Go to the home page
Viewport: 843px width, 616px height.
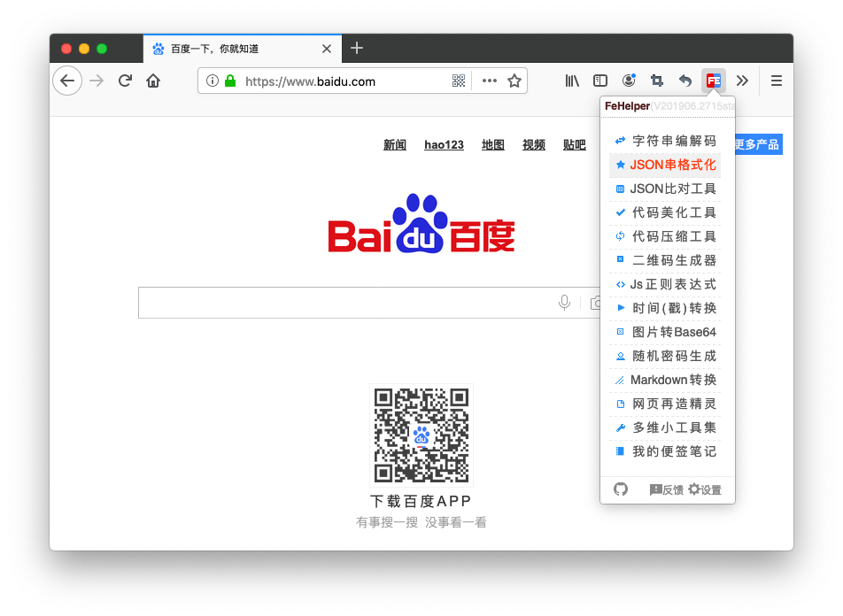pyautogui.click(x=153, y=81)
